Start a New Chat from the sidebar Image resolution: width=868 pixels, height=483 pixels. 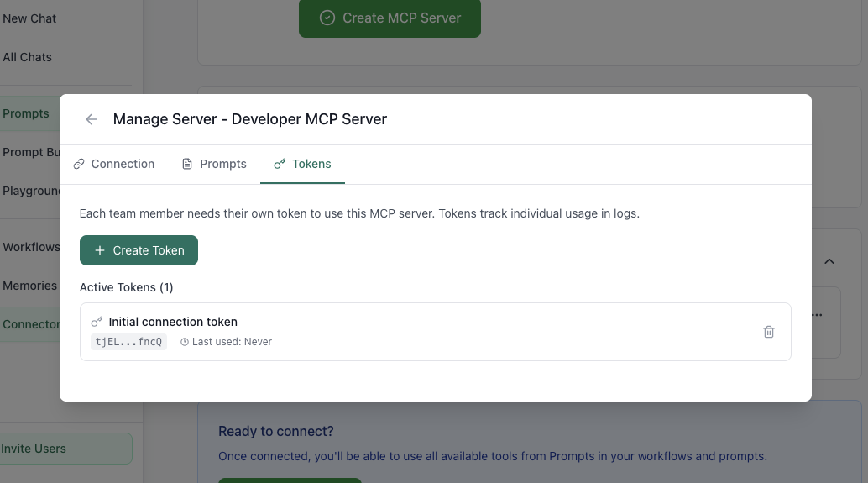click(29, 18)
